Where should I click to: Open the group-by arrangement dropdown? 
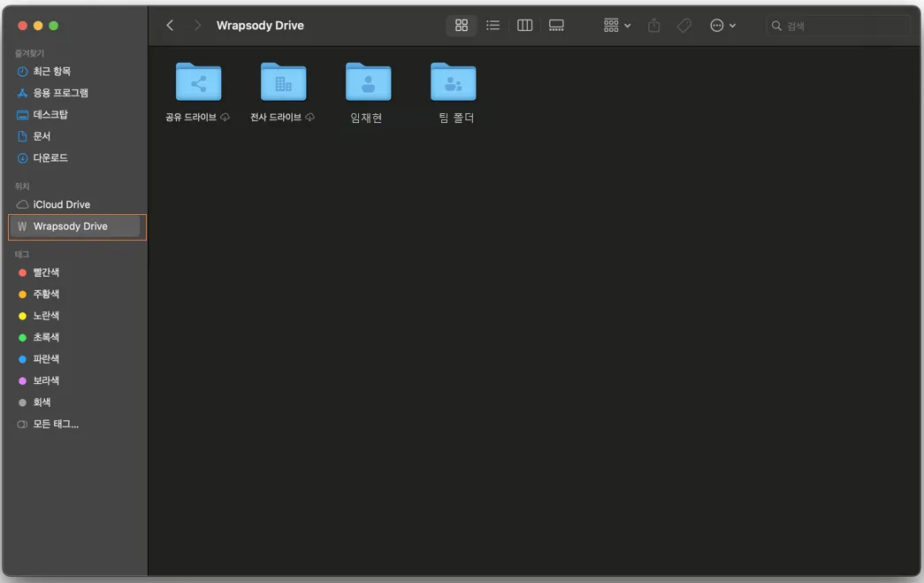tap(617, 26)
